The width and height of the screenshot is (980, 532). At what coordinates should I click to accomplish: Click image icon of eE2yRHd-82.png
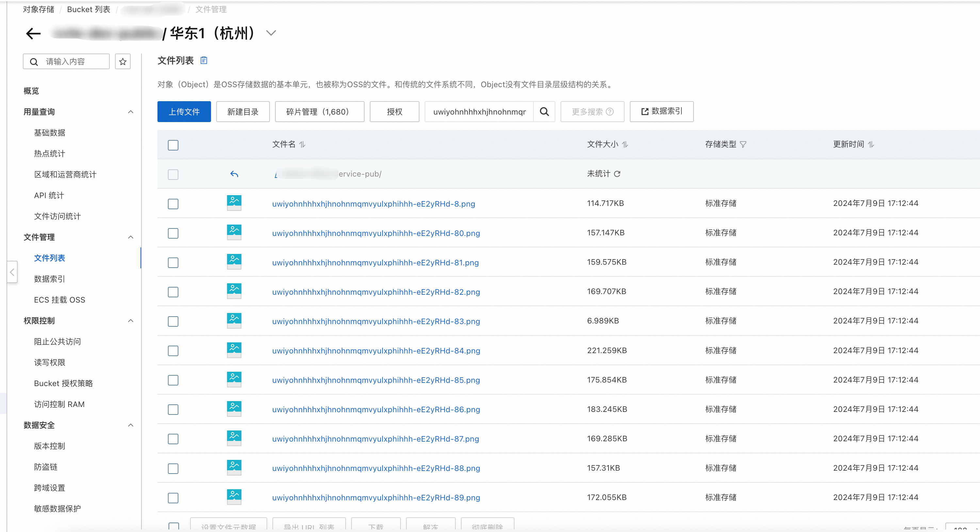click(x=234, y=291)
